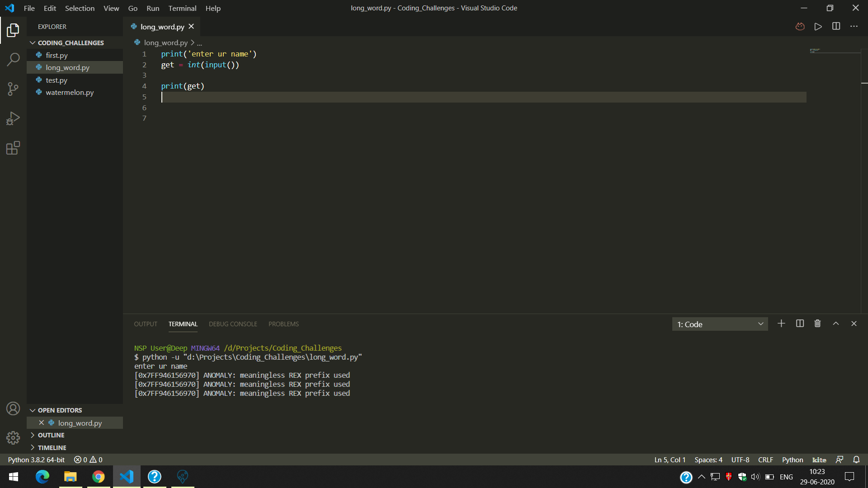Switch to the DEBUG CONSOLE tab

(233, 324)
